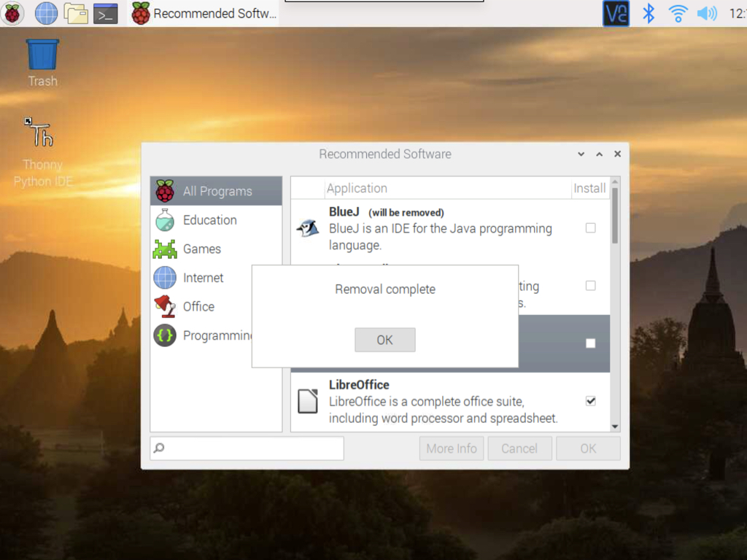The height and width of the screenshot is (560, 747).
Task: Click the LibreOffice document icon
Action: pos(308,401)
